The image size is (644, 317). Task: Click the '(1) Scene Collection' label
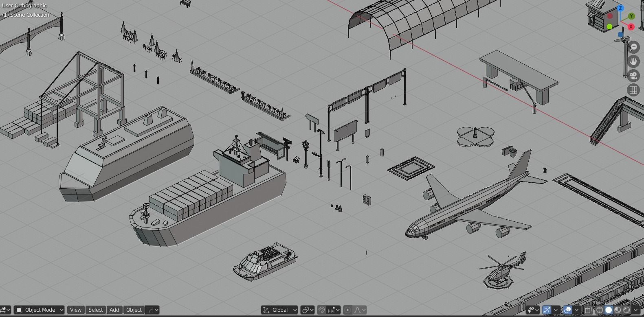coord(26,15)
